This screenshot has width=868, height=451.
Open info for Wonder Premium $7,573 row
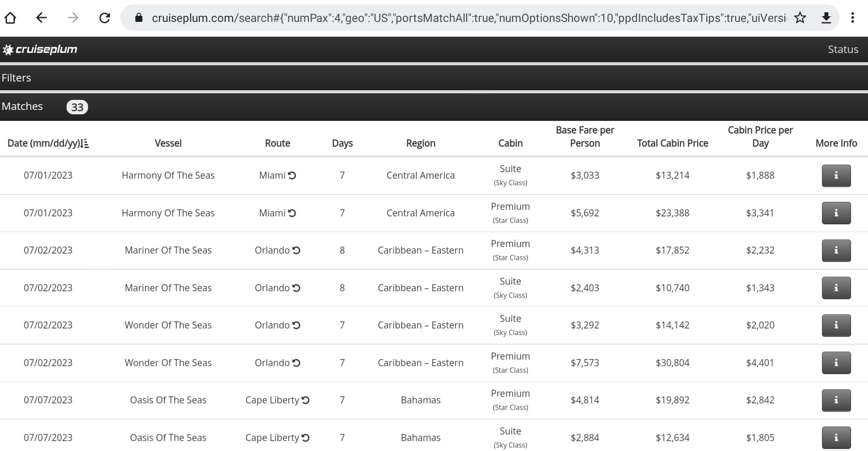[x=836, y=363]
